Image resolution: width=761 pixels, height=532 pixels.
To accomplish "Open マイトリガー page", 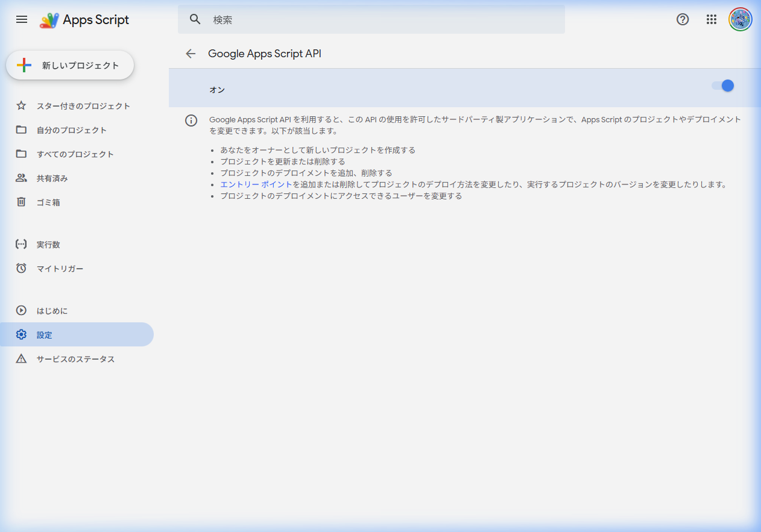I will click(77, 269).
